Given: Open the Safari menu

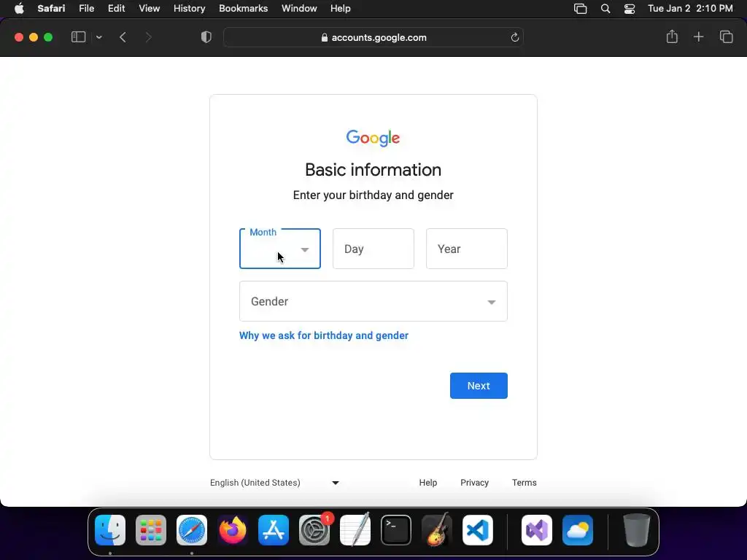Looking at the screenshot, I should pos(51,9).
